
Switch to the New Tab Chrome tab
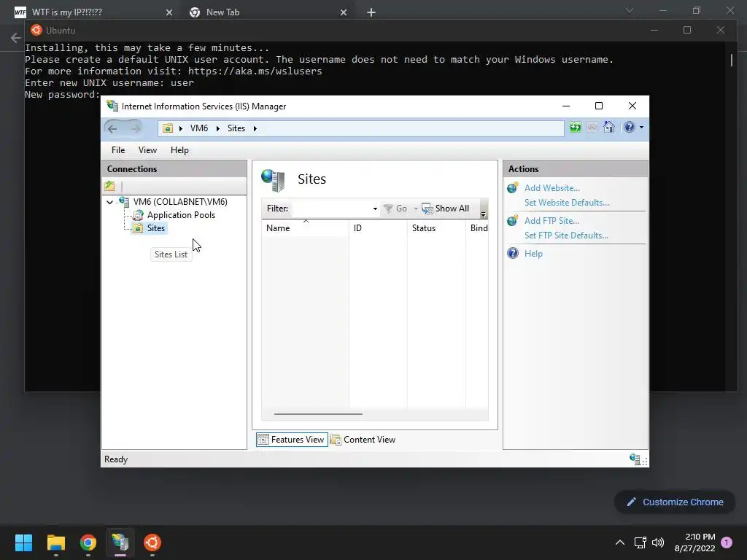click(x=268, y=12)
